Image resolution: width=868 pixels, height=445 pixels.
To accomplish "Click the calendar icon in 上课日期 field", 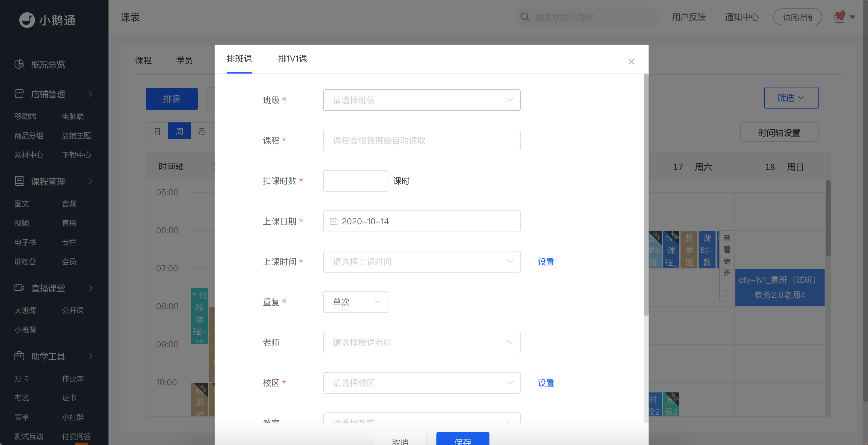I will click(x=334, y=221).
